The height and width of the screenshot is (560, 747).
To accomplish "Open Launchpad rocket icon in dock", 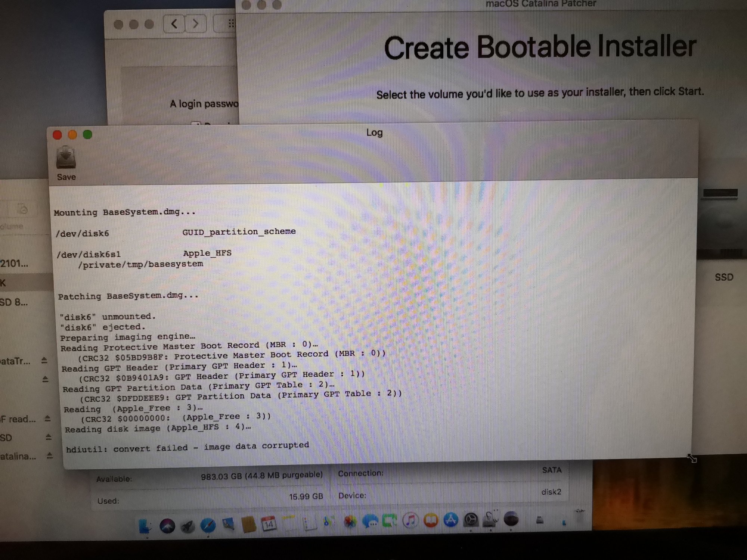I will [x=187, y=526].
